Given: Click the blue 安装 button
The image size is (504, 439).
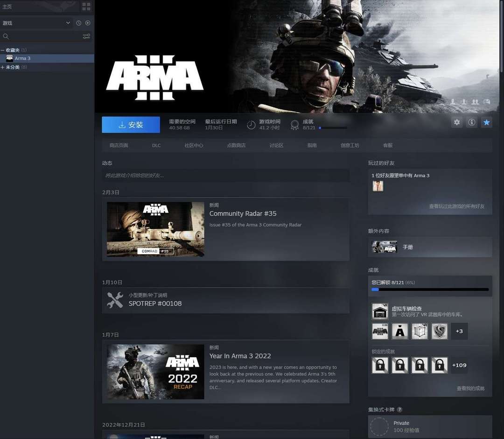Looking at the screenshot, I should pos(131,125).
